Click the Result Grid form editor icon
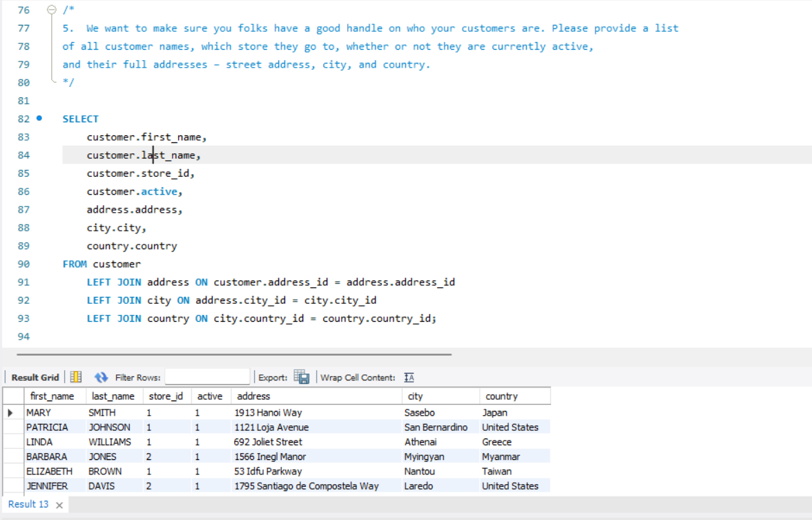This screenshot has height=520, width=812. tap(76, 377)
